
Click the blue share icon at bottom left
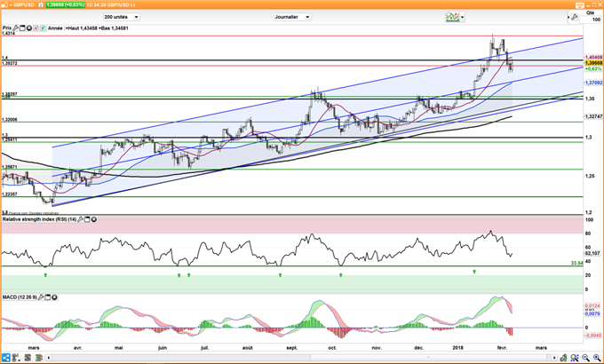coord(5,358)
